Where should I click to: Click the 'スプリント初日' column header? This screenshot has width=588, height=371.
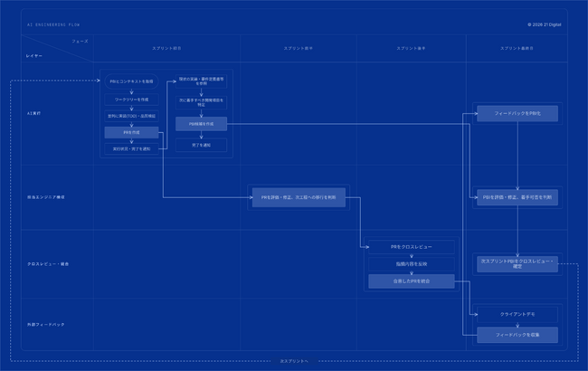(166, 48)
